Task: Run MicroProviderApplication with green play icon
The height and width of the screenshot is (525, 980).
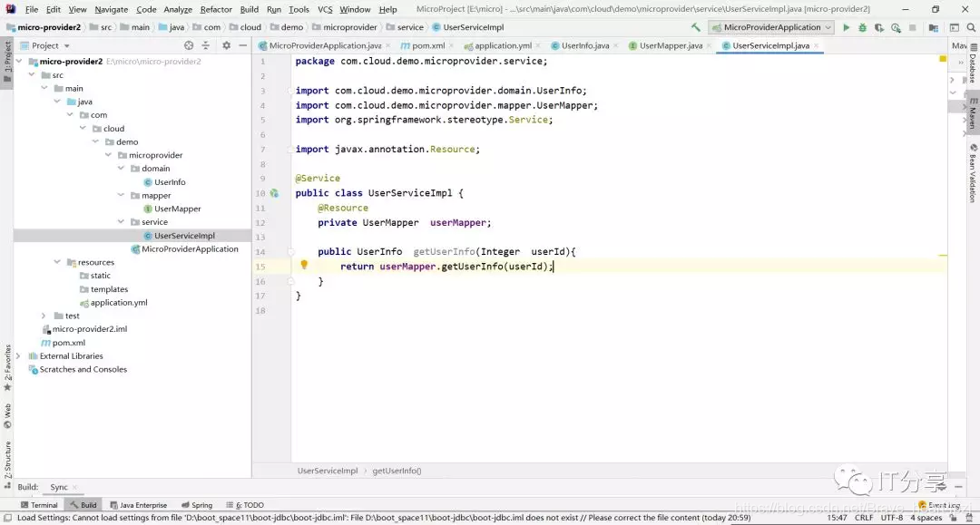Action: click(846, 27)
